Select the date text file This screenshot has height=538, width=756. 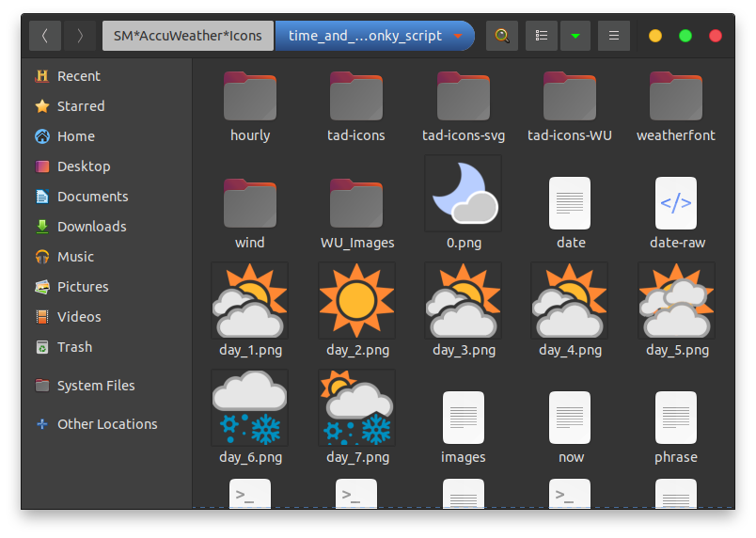click(x=570, y=203)
